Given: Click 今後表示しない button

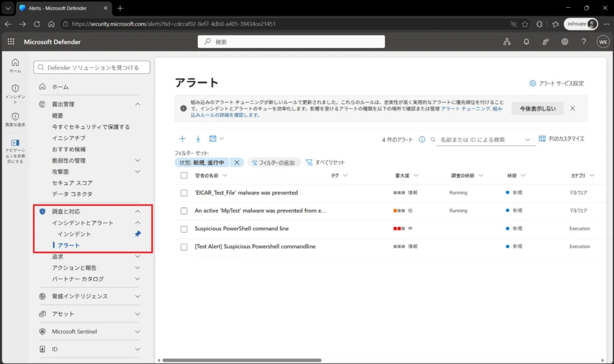Looking at the screenshot, I should (538, 109).
